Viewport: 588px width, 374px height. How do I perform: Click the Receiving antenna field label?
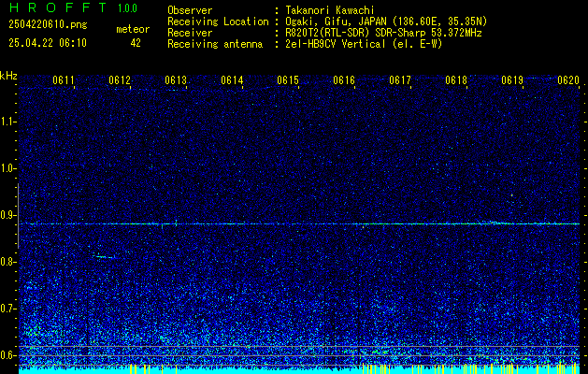pyautogui.click(x=215, y=44)
